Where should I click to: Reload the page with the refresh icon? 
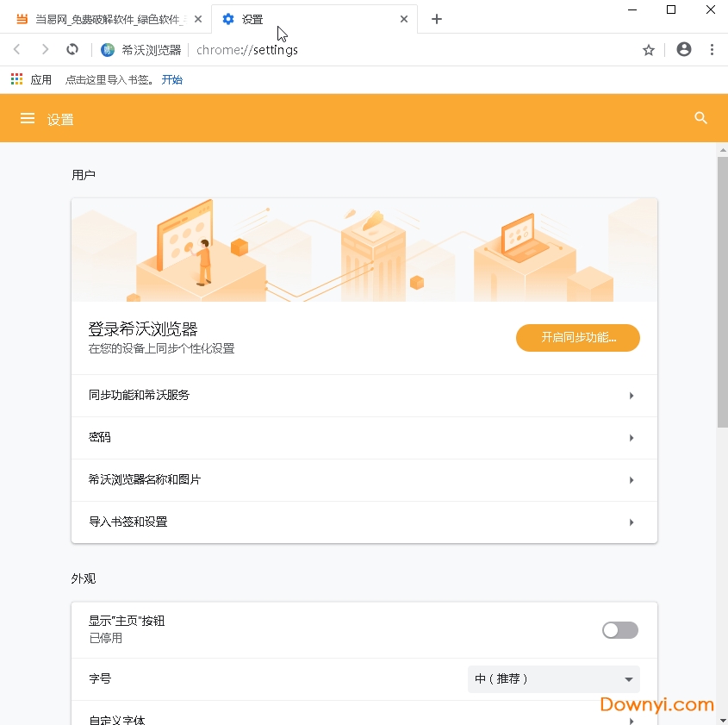tap(72, 49)
